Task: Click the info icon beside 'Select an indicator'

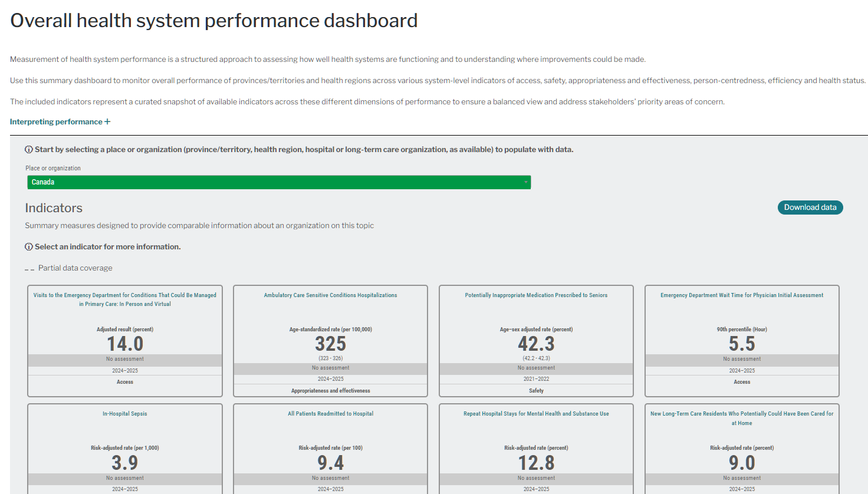Action: [29, 247]
